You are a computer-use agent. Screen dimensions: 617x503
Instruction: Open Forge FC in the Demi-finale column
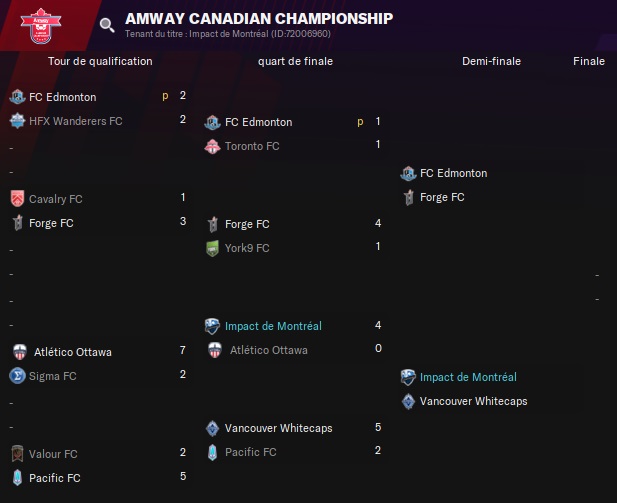[442, 197]
